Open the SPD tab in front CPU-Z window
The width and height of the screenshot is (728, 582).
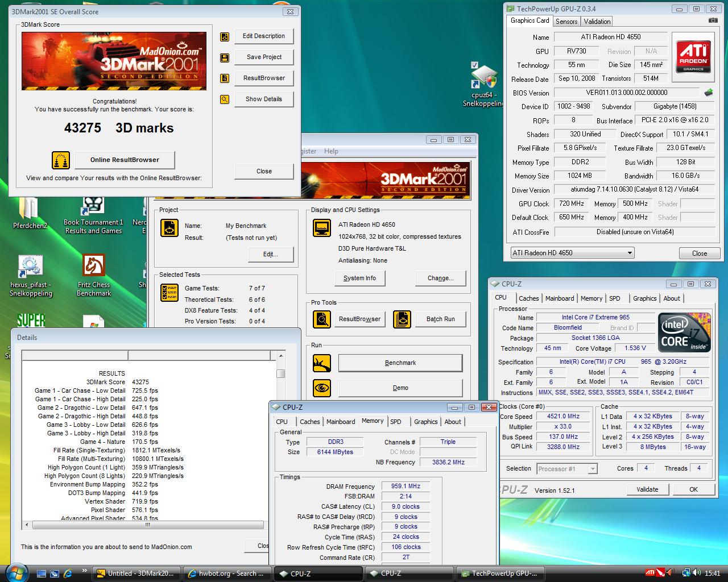396,422
